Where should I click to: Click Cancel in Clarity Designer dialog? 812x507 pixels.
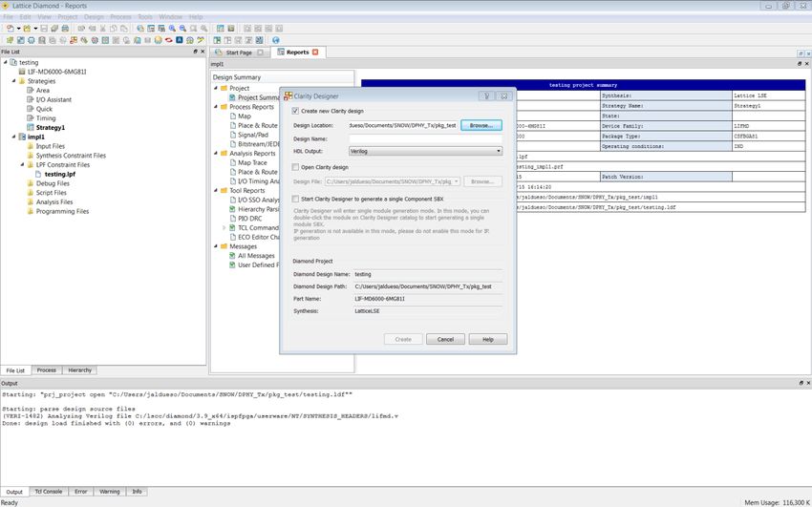point(445,339)
